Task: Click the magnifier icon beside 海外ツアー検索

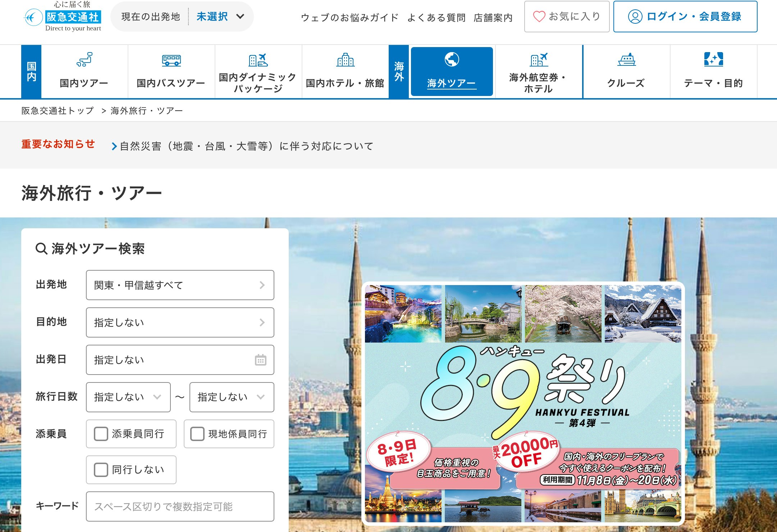Action: pyautogui.click(x=41, y=248)
